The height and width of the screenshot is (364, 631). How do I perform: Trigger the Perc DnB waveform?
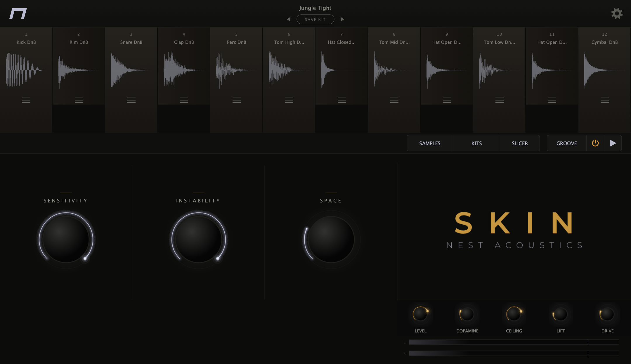click(x=237, y=70)
